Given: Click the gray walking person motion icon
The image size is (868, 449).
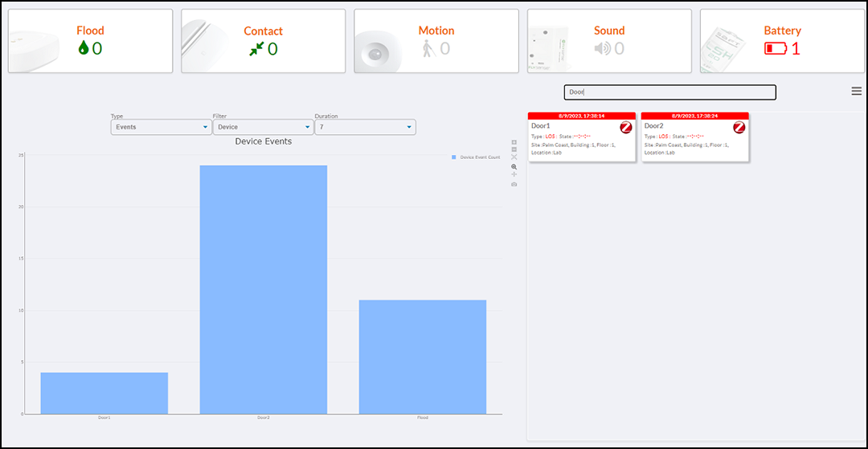Looking at the screenshot, I should pyautogui.click(x=428, y=49).
